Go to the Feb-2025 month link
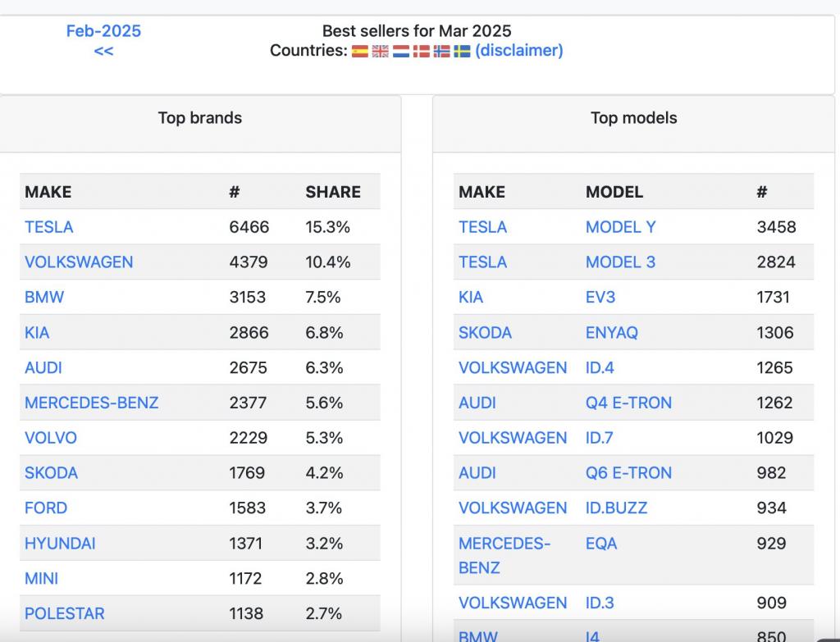Screen dimensions: 840x642 coord(103,31)
